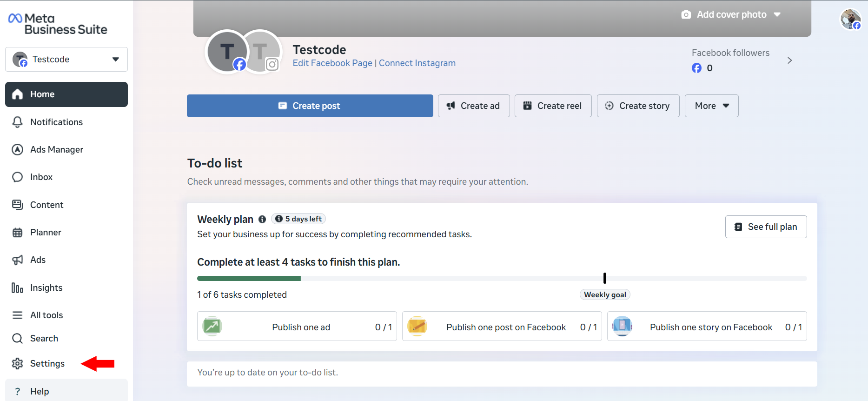Click the camera icon beside Add cover photo
This screenshot has height=401, width=868.
686,14
